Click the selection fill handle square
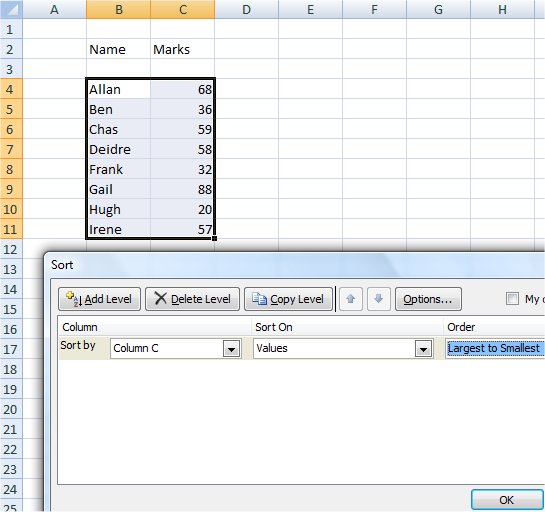Viewport: 545px width, 512px height. (x=214, y=238)
